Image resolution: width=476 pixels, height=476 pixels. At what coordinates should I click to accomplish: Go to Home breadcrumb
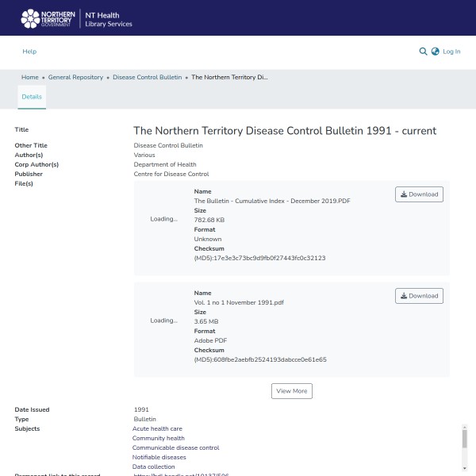click(x=29, y=78)
